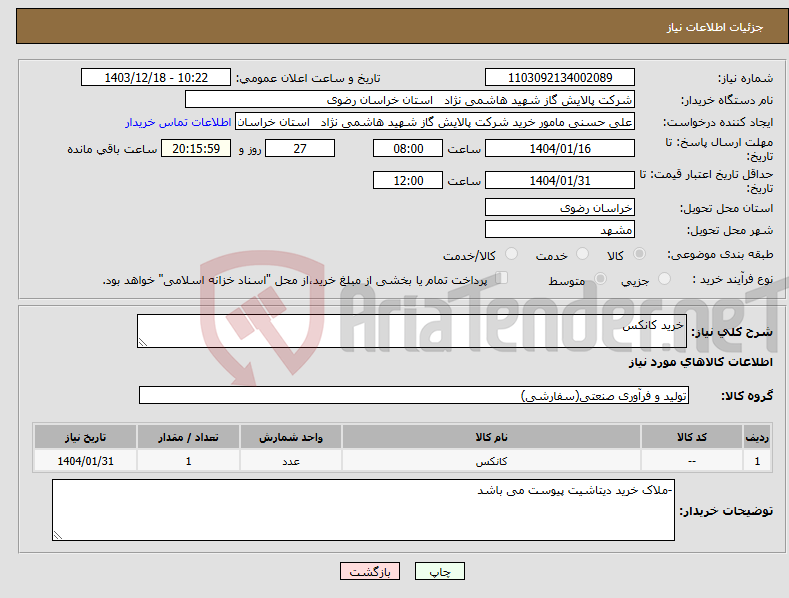Click the delivery province field خراسان رضوی
The height and width of the screenshot is (598, 789).
coord(560,207)
